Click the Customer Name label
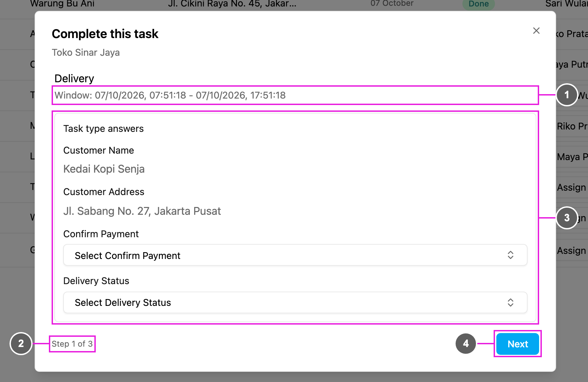 98,150
